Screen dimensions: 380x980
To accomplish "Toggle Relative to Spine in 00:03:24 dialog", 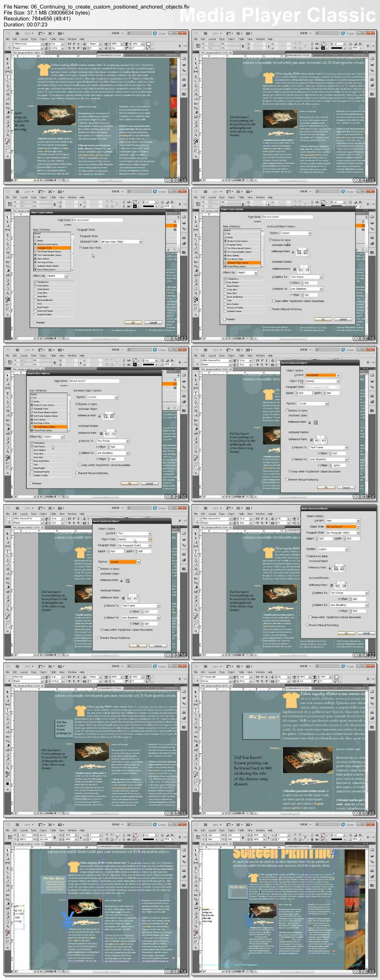I will coord(287,411).
